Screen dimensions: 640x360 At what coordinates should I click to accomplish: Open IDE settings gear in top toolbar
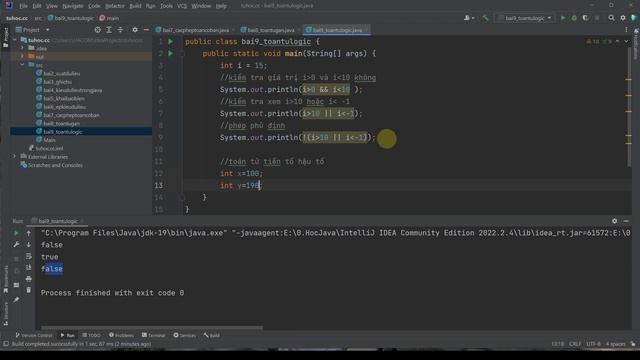623,18
